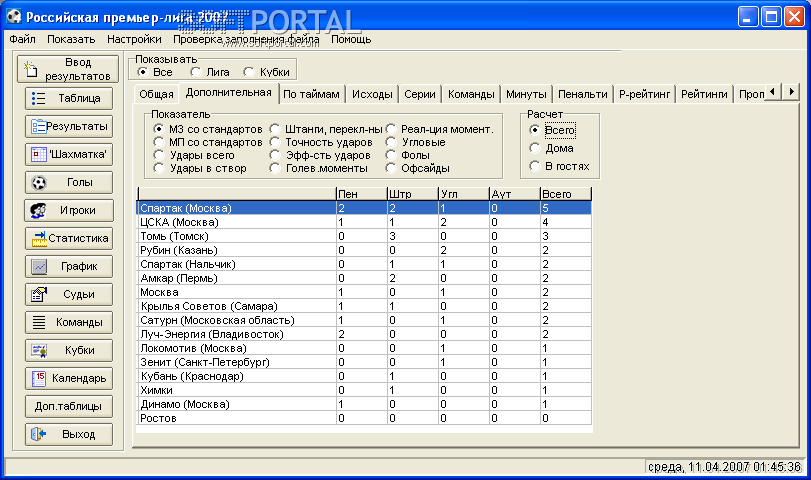Select the Кубки radio option under Показывать
Screen dimensions: 811x480
[x=249, y=72]
